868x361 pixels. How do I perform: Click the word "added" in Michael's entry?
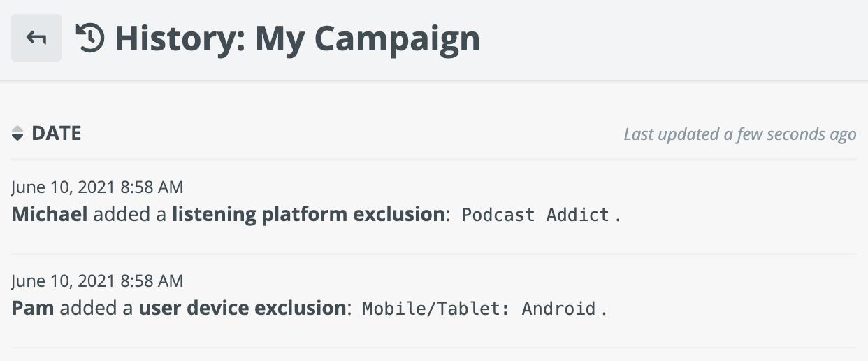click(117, 214)
